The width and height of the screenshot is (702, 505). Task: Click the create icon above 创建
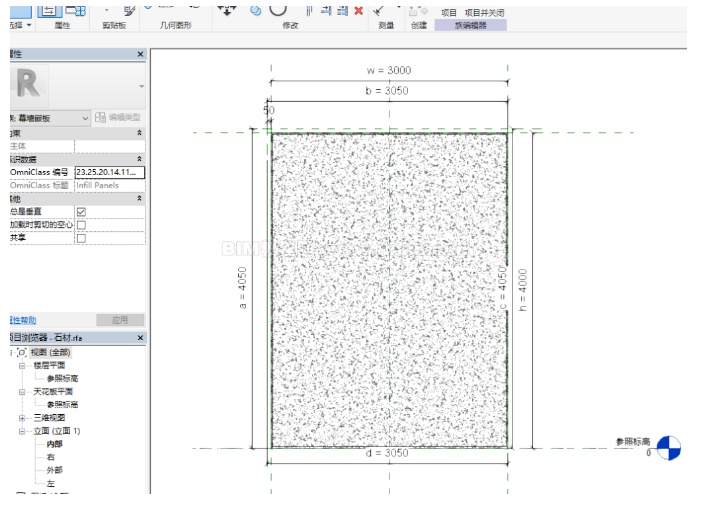coord(418,11)
